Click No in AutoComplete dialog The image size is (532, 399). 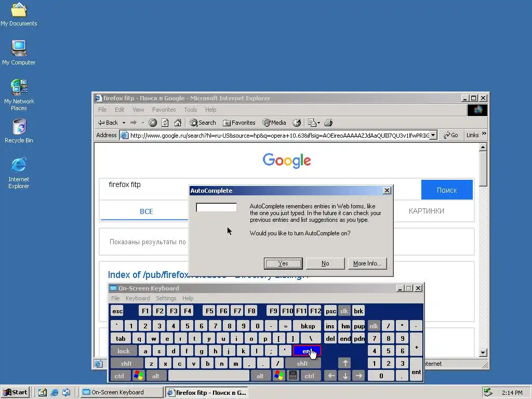325,263
